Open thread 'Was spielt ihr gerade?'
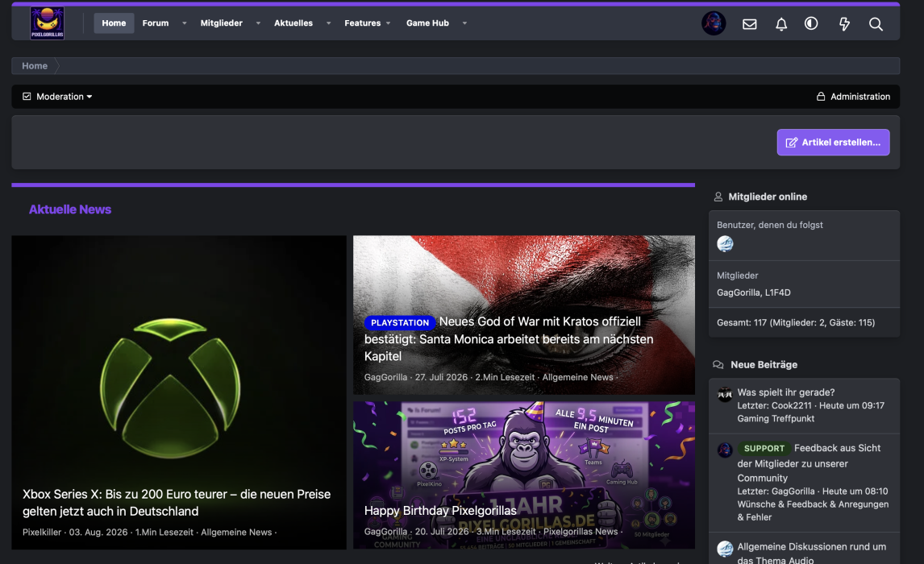 pyautogui.click(x=785, y=392)
